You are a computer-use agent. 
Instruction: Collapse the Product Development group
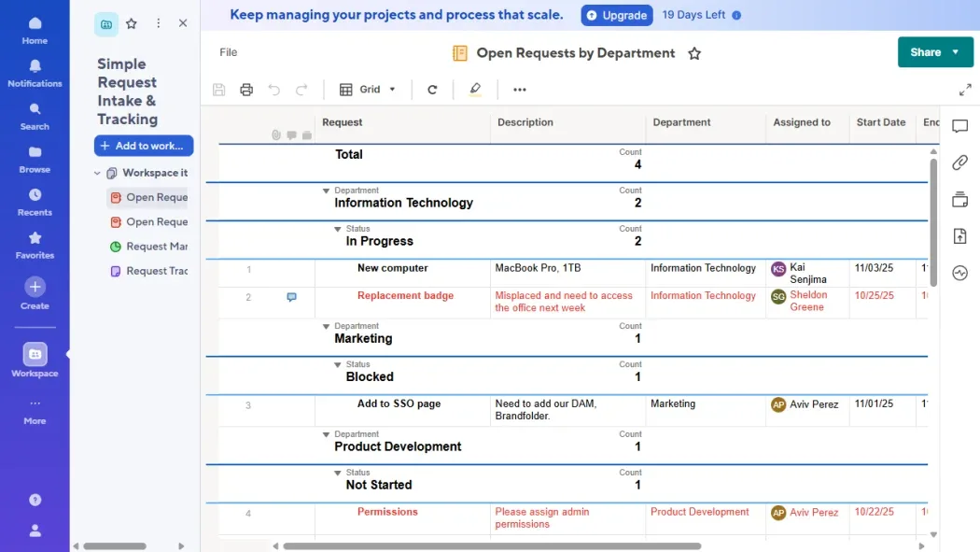[326, 434]
